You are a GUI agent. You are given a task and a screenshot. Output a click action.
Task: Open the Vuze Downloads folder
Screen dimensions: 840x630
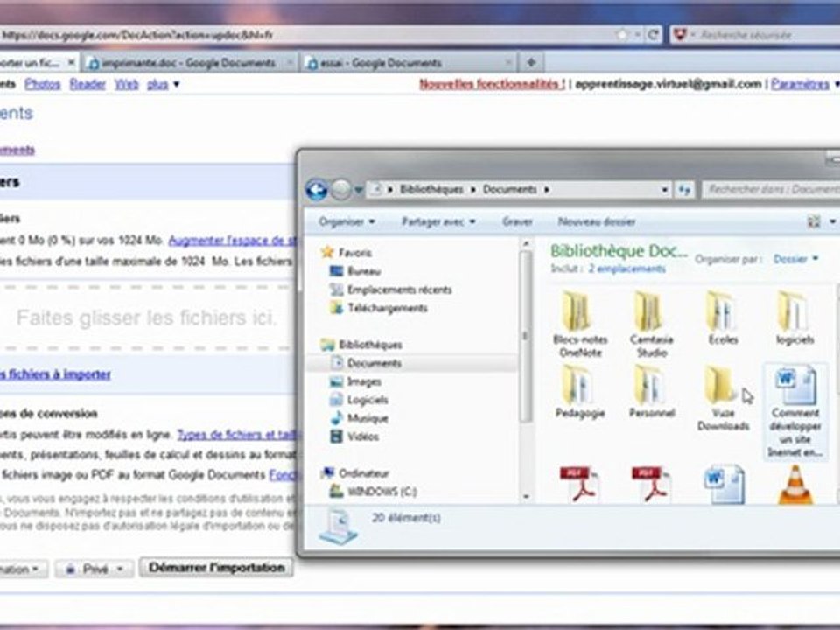[723, 398]
